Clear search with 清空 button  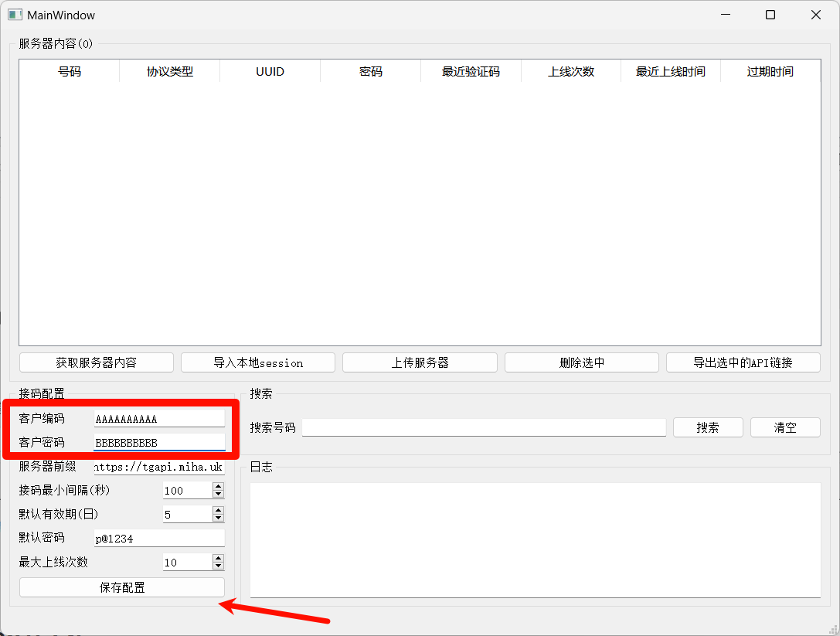point(784,427)
